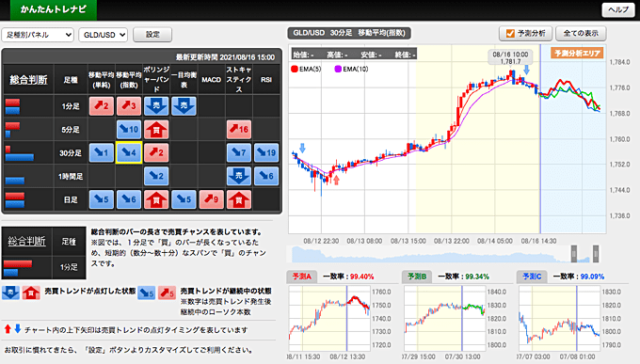This screenshot has height=364, width=640.
Task: Click 1分足 simple moving average buy 2 icon
Action: (102, 106)
